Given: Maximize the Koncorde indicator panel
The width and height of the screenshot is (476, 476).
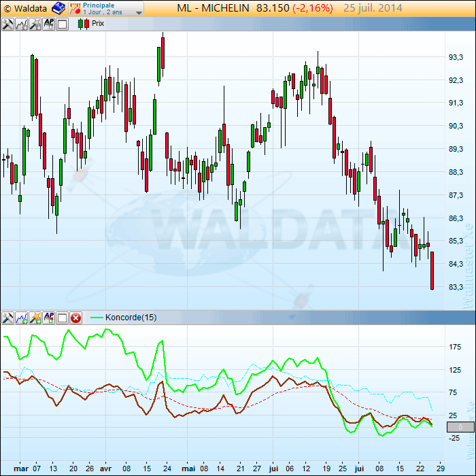Looking at the screenshot, I should 63,318.
